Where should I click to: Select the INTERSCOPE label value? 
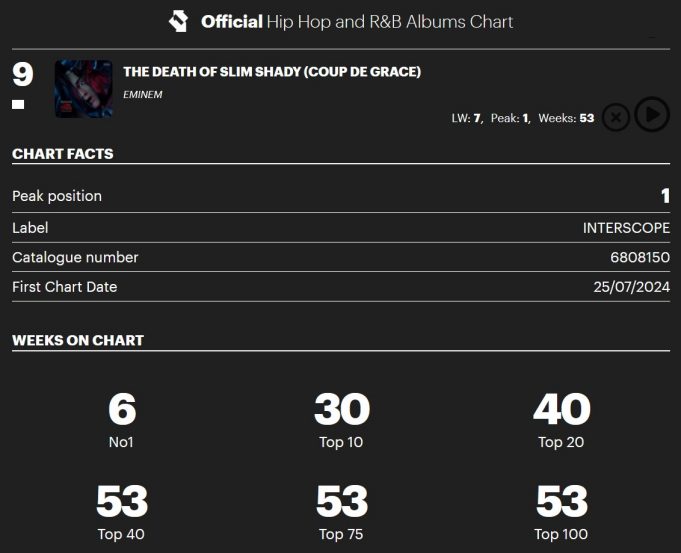pyautogui.click(x=626, y=228)
